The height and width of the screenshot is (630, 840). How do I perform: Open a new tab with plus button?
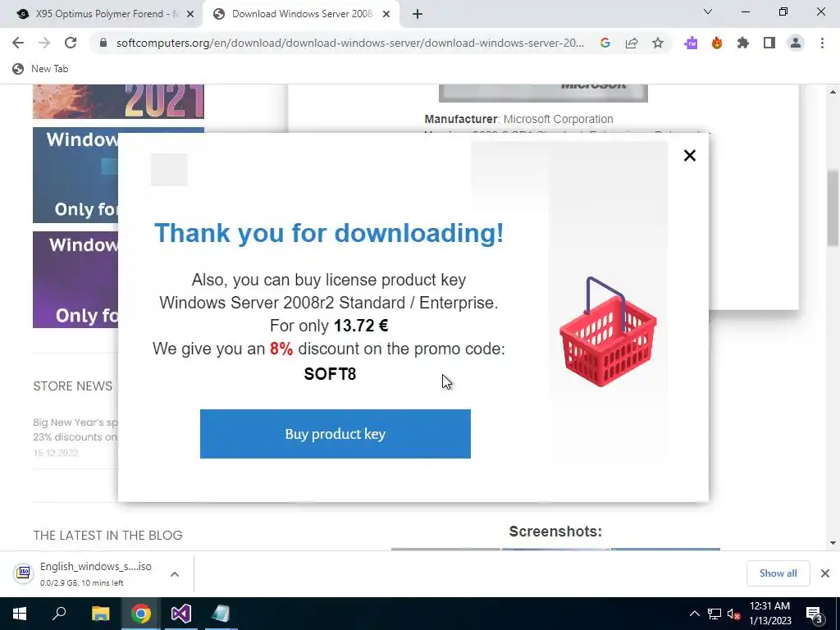(x=418, y=14)
